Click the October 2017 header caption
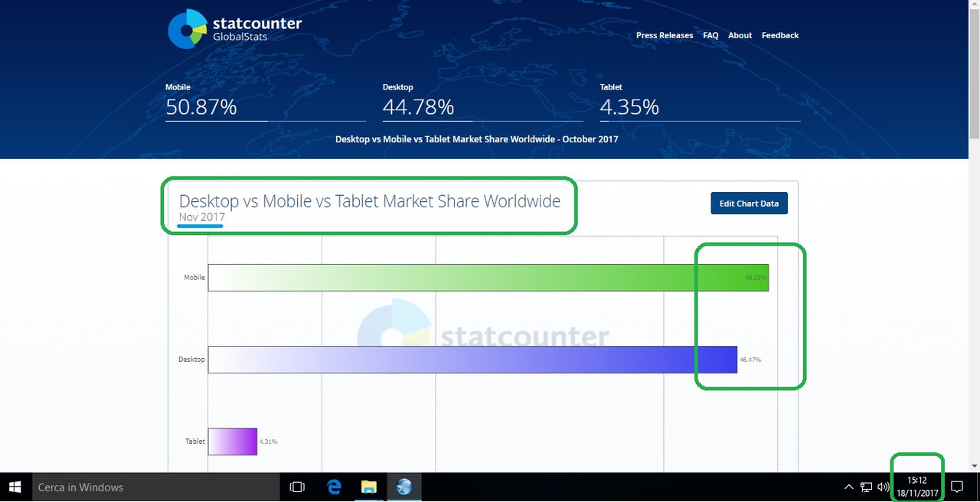The height and width of the screenshot is (502, 980). 477,139
